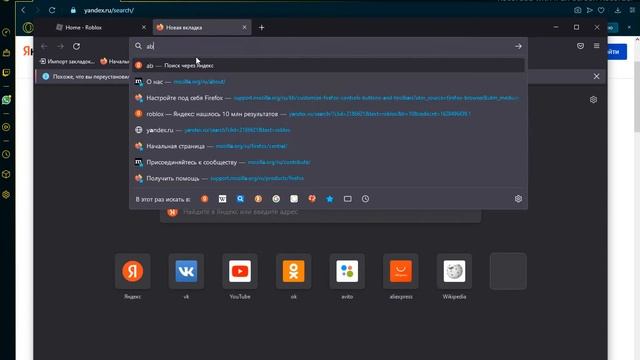Viewport: 640px width, 360px height.
Task: Go back in the Opera GX window
Action: coord(23,10)
